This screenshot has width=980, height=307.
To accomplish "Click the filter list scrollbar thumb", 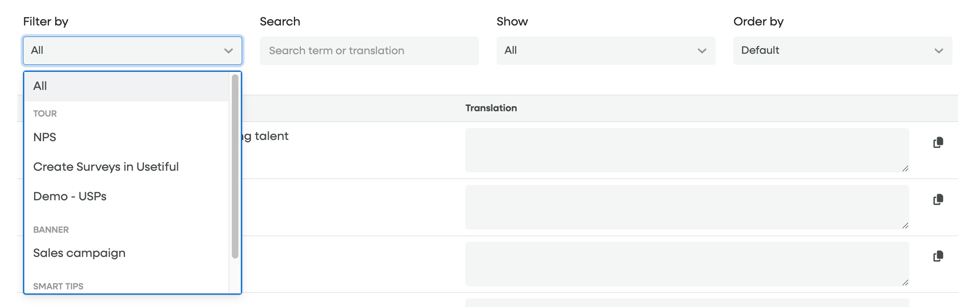I will click(x=235, y=166).
